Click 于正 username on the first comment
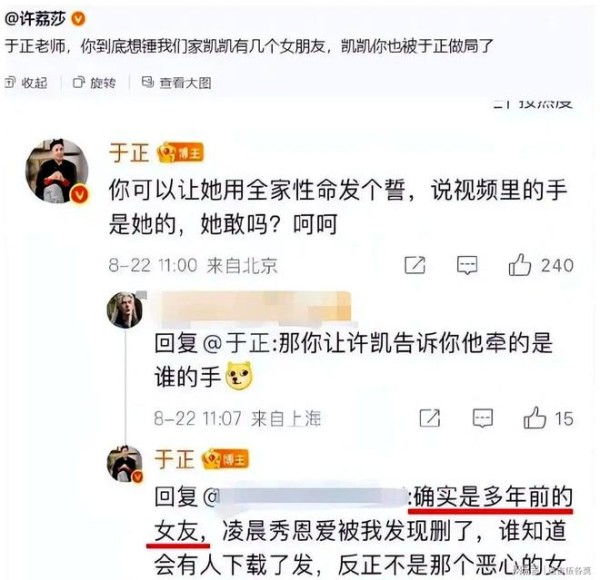 click(x=129, y=153)
